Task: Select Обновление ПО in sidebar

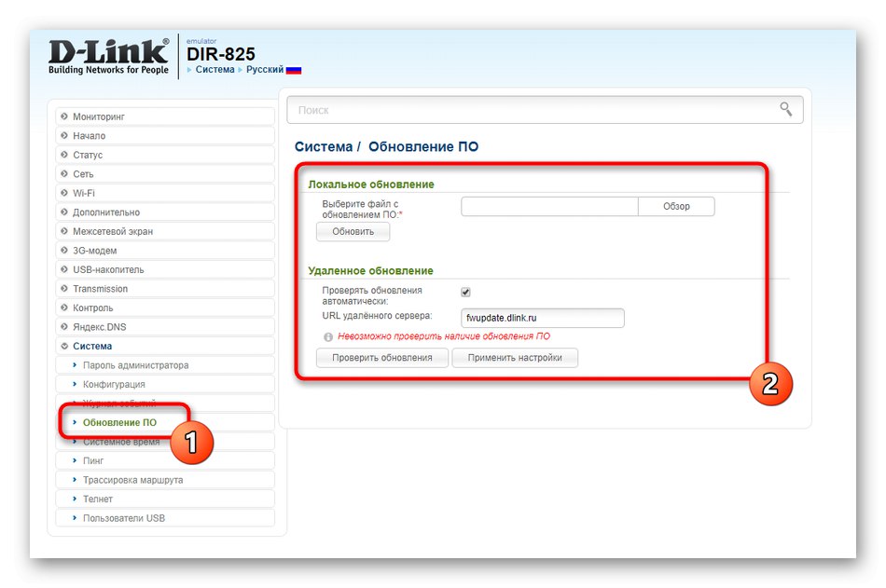Action: coord(165,422)
